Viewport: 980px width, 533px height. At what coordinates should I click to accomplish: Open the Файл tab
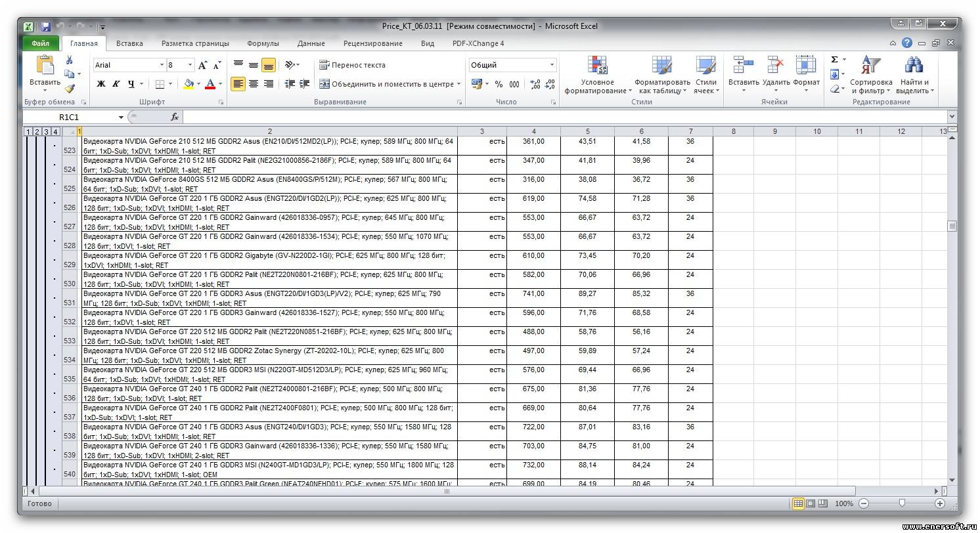pyautogui.click(x=40, y=43)
